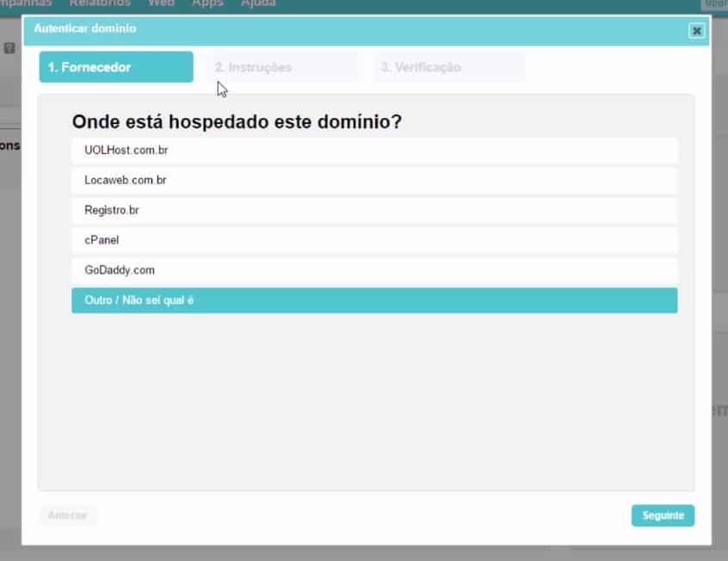This screenshot has width=728, height=561.
Task: Select Outro / Não sei qual é option
Action: click(x=374, y=300)
